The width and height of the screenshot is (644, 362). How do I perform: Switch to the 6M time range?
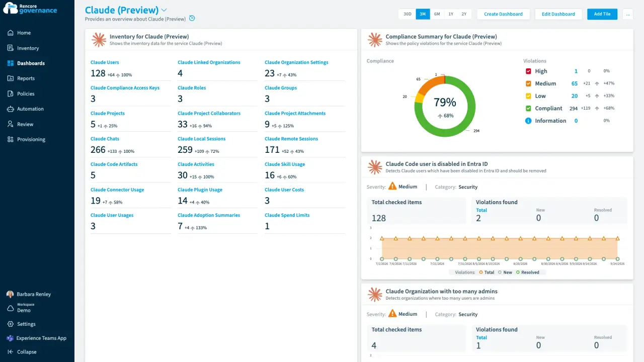point(437,14)
